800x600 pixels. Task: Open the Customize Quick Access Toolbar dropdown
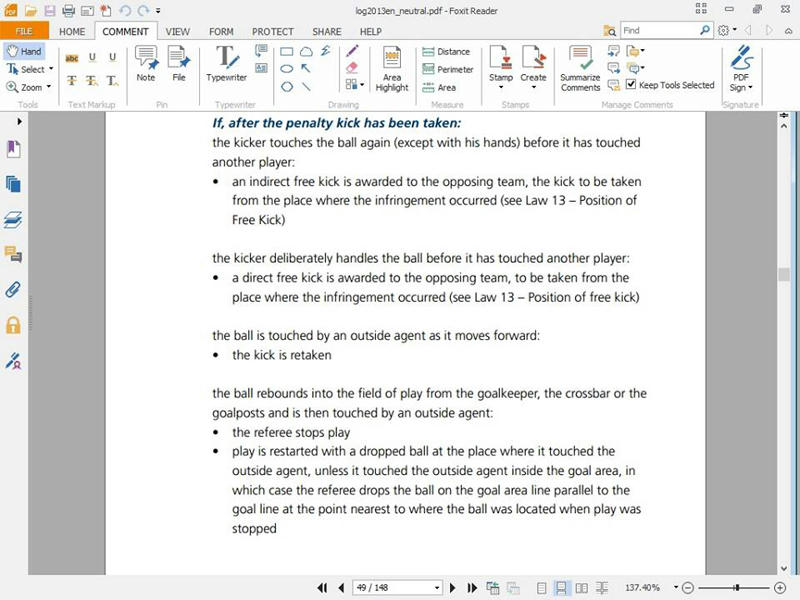click(158, 10)
